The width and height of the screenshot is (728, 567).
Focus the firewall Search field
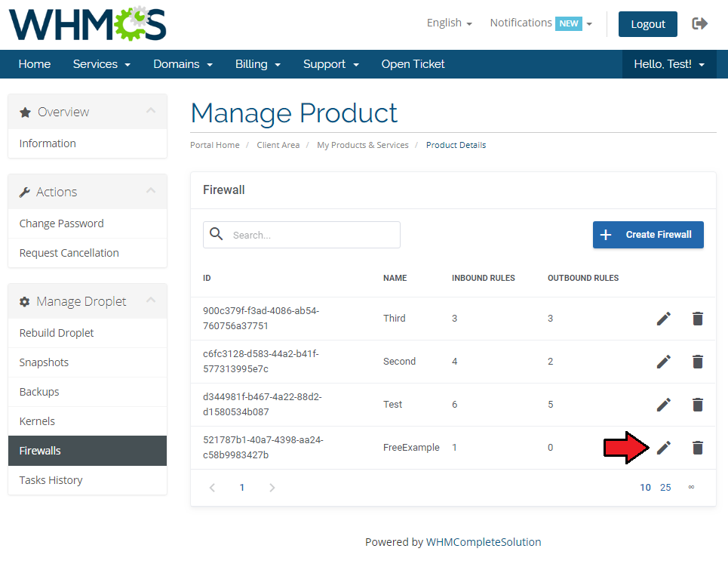301,235
